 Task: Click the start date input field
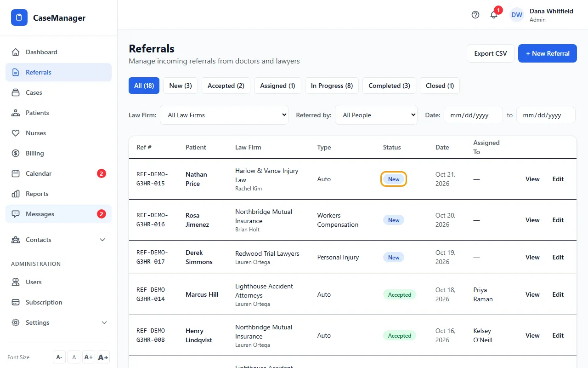tap(473, 115)
